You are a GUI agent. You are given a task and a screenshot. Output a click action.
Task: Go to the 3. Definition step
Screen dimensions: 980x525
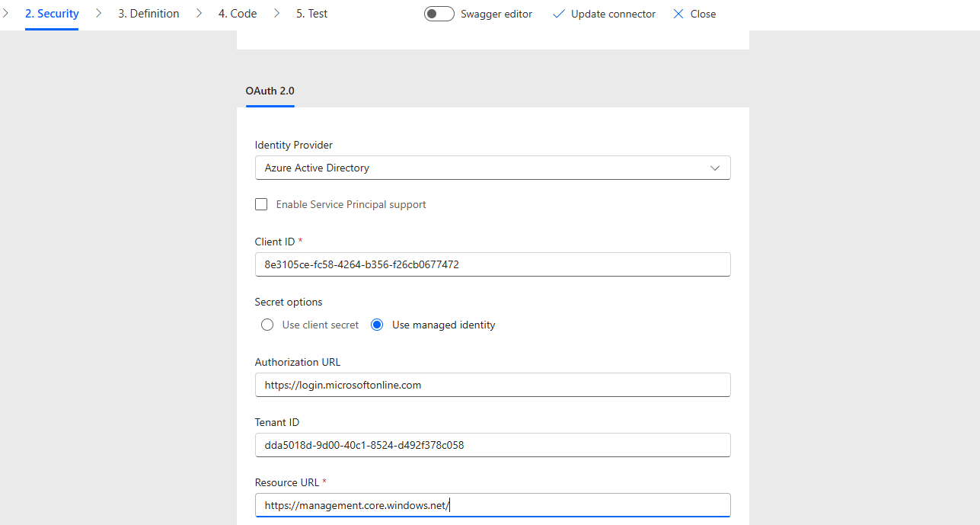point(148,14)
